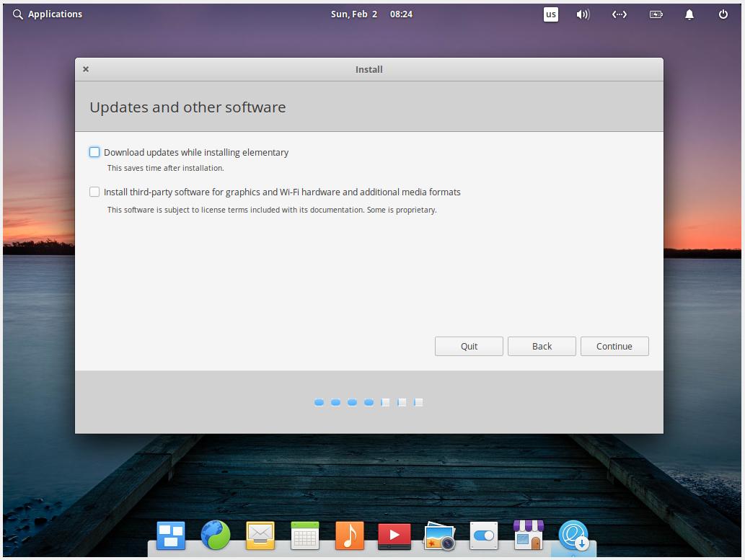Open System Settings from the dock
The width and height of the screenshot is (745, 560).
[x=483, y=535]
